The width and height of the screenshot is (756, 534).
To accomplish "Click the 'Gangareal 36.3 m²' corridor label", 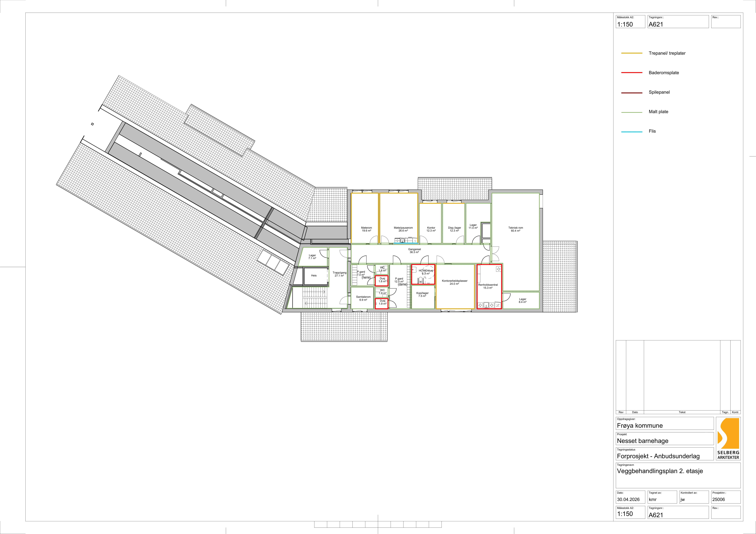I will pos(415,251).
